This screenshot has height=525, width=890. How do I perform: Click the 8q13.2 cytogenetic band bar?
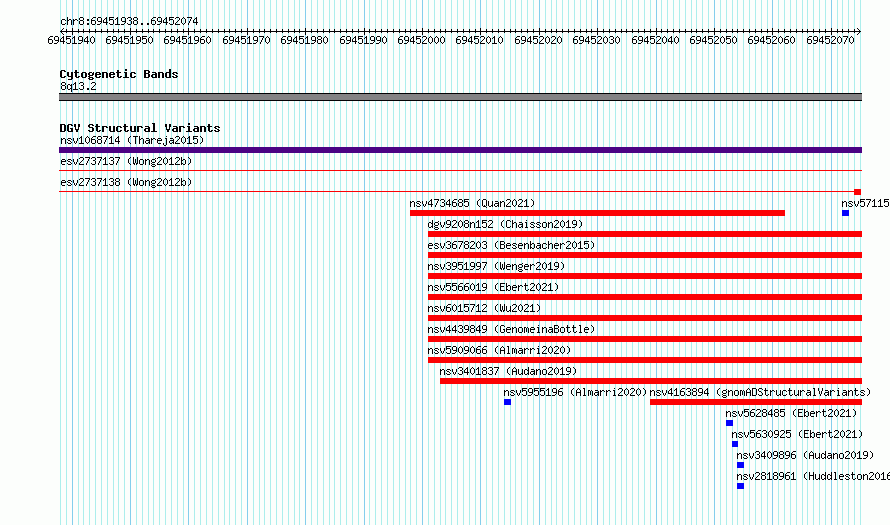point(460,97)
